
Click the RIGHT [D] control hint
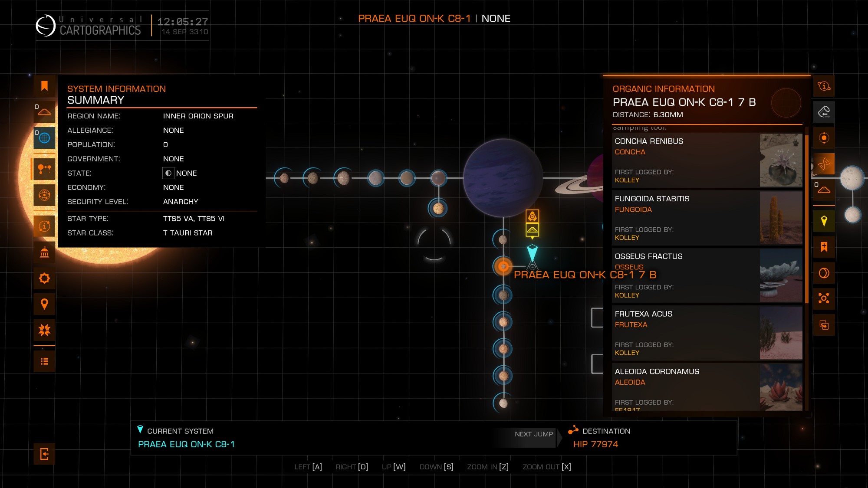[352, 467]
